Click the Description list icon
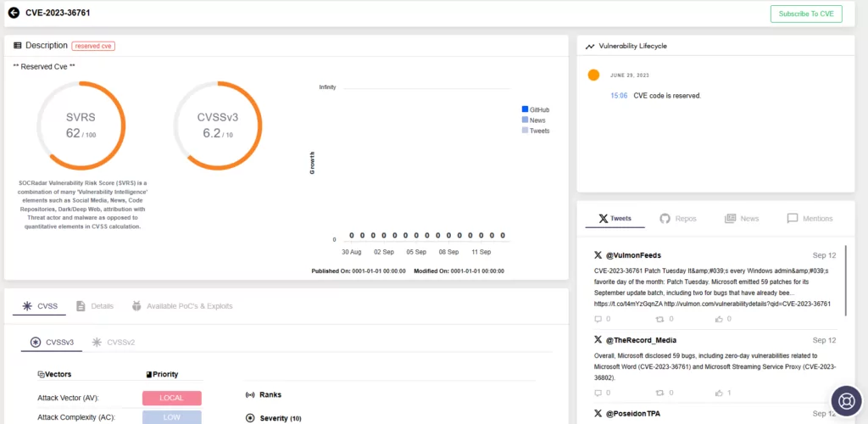This screenshot has height=424, width=868. coord(18,46)
